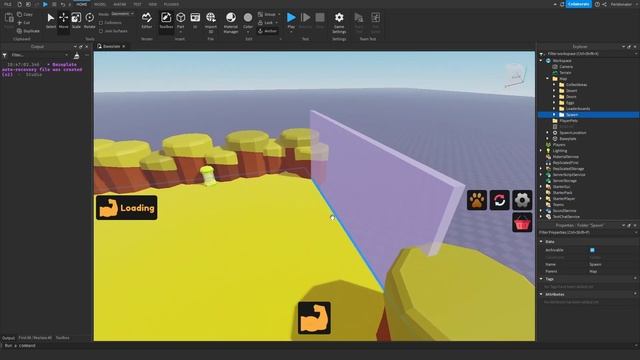
Task: Open the Part dropdown arrow
Action: click(x=180, y=32)
